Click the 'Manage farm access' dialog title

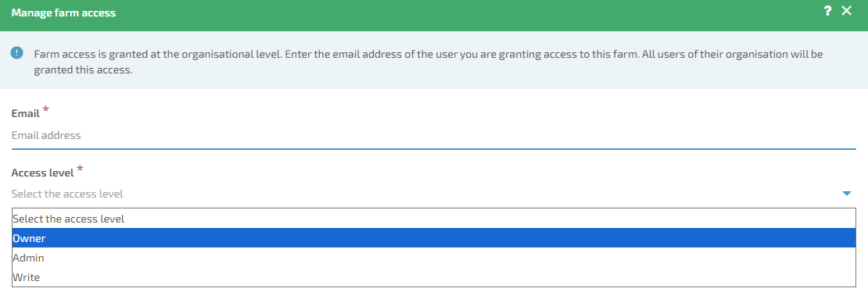tap(63, 12)
